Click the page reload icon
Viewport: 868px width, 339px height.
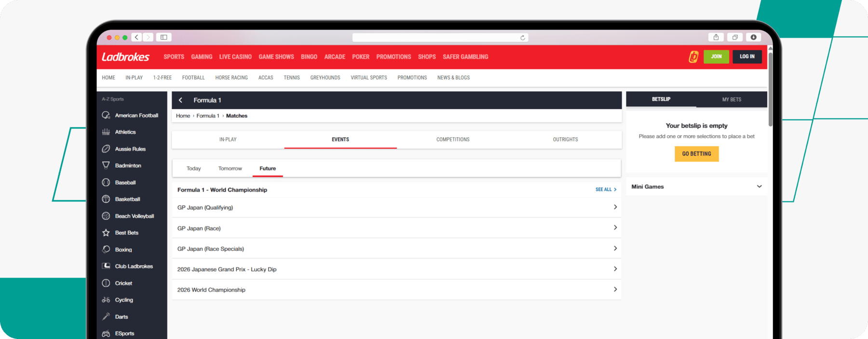[523, 38]
